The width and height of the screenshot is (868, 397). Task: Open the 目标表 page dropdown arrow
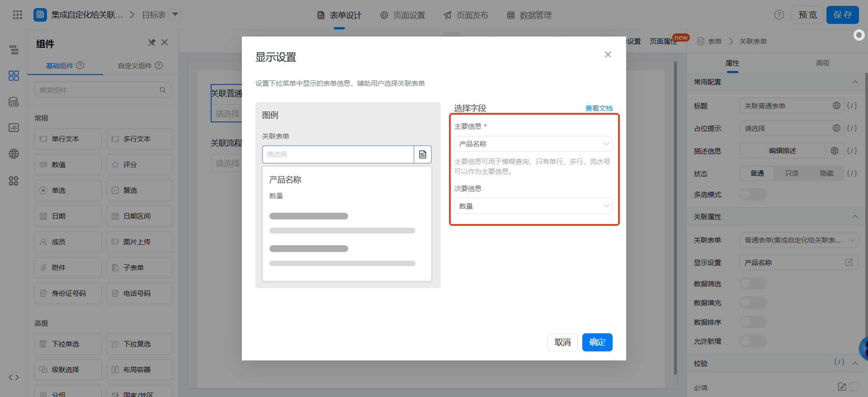click(x=175, y=14)
